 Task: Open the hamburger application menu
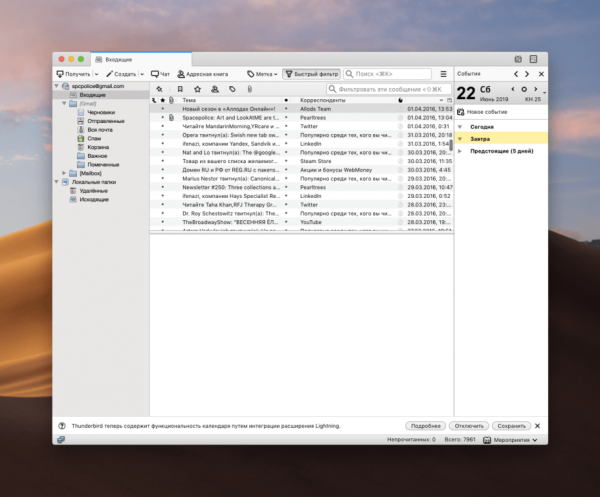(443, 74)
